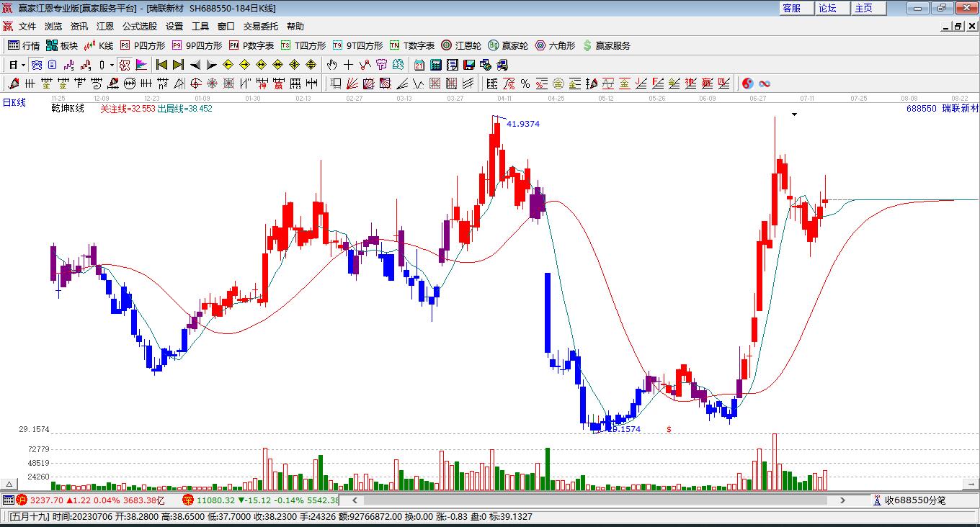Open the 赢家轮 wheel tool
Image resolution: width=980 pixels, height=527 pixels.
508,45
